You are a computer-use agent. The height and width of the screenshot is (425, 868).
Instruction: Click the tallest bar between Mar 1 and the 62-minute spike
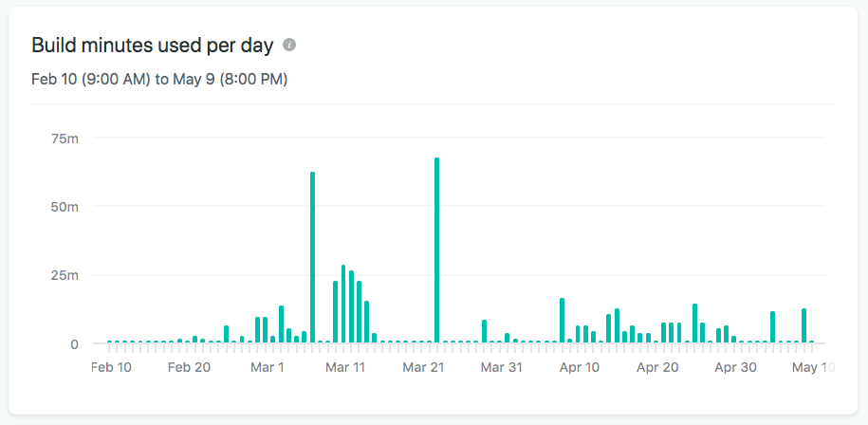click(x=281, y=324)
